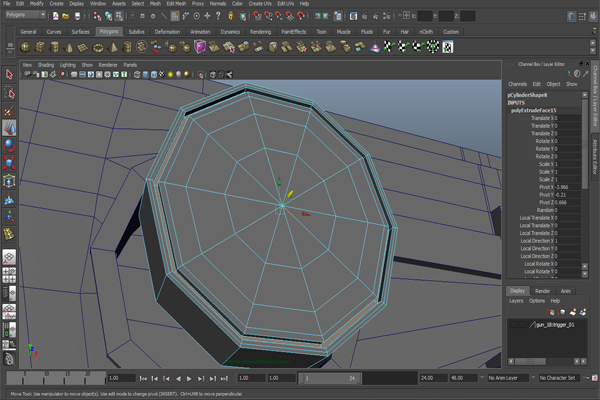
Task: Switch to the Render layer tab
Action: (x=542, y=291)
